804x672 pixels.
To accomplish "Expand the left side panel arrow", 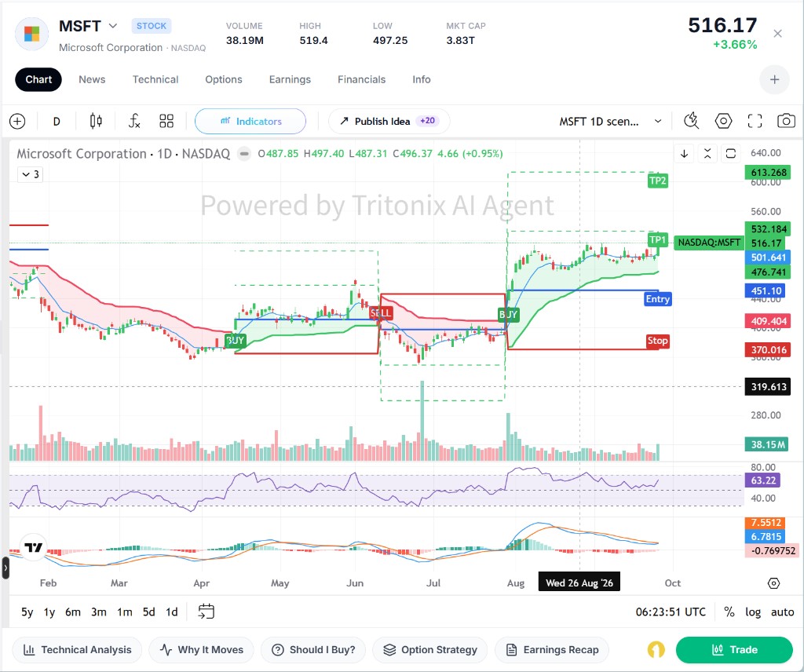I will click(x=5, y=568).
